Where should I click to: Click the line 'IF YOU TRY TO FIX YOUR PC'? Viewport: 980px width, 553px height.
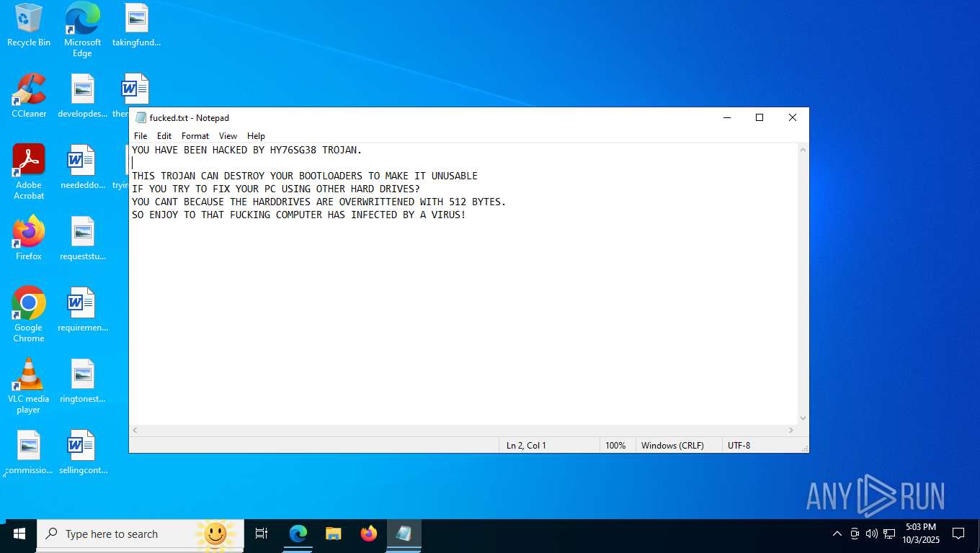(x=276, y=189)
